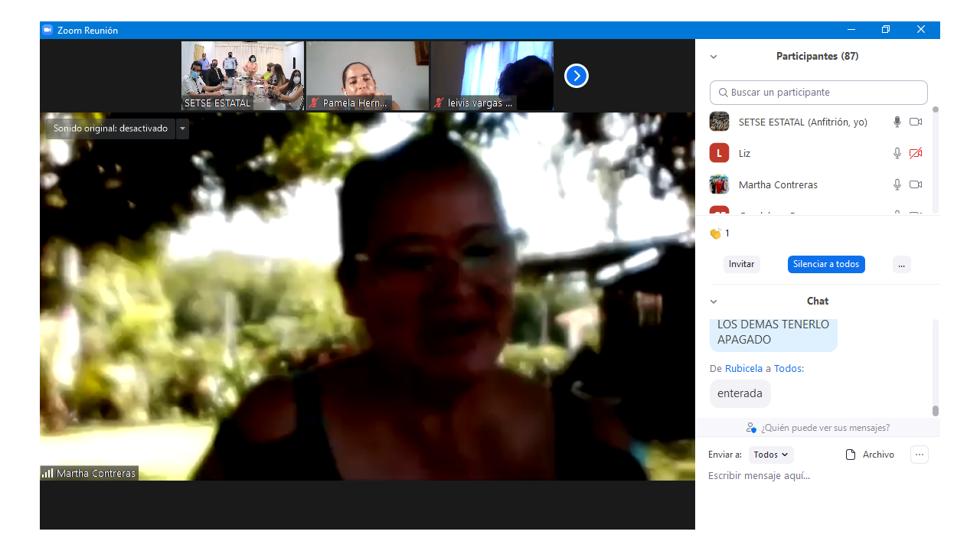Select SETSE ESTATAL video thumbnail
The height and width of the screenshot is (551, 980).
click(243, 76)
